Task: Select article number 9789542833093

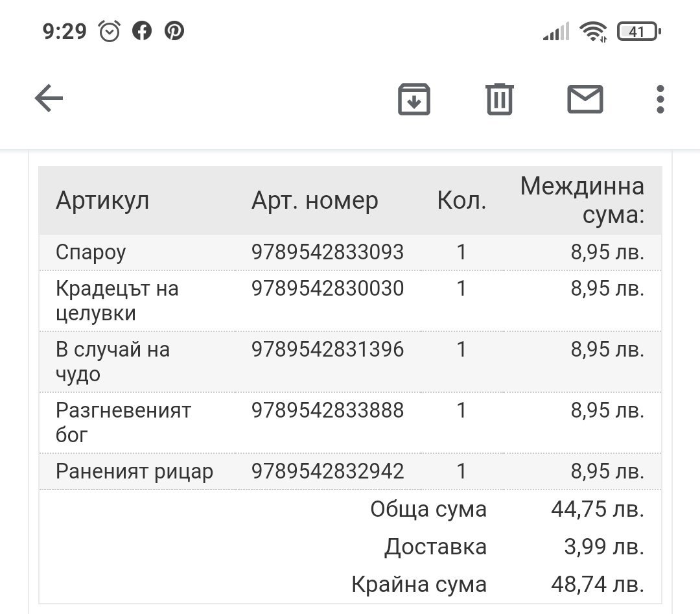Action: tap(327, 252)
